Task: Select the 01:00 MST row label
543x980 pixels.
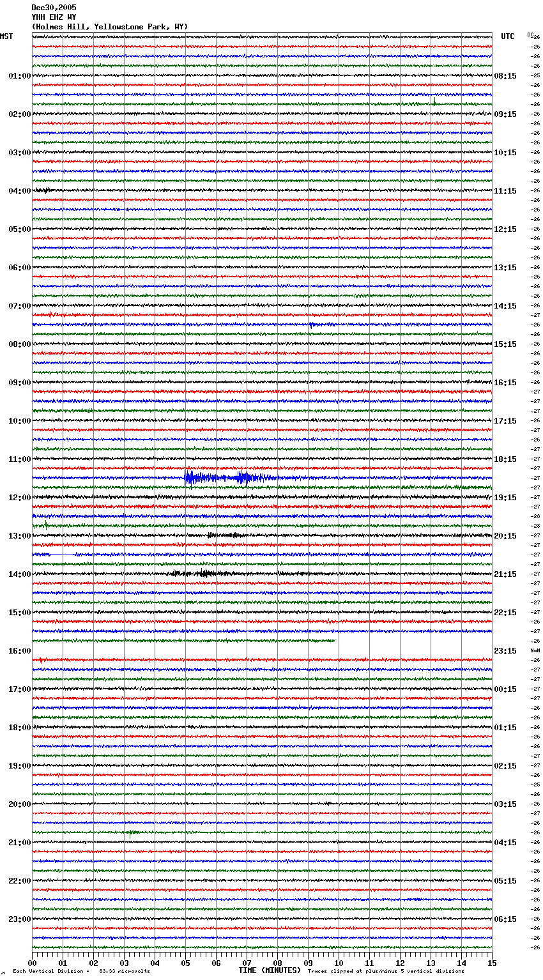Action: 20,76
